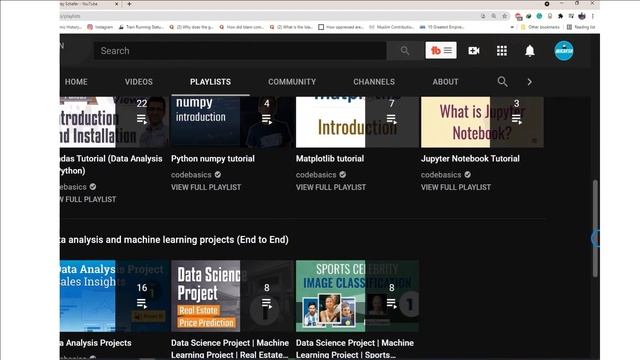
Task: Switch to the HOME channel tab
Action: pos(76,82)
